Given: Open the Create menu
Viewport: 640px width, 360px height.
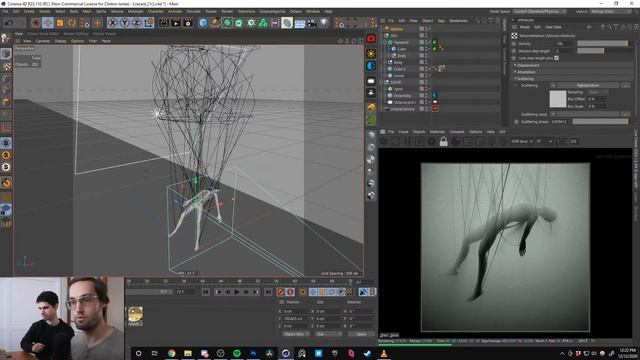Looking at the screenshot, I should [x=29, y=11].
